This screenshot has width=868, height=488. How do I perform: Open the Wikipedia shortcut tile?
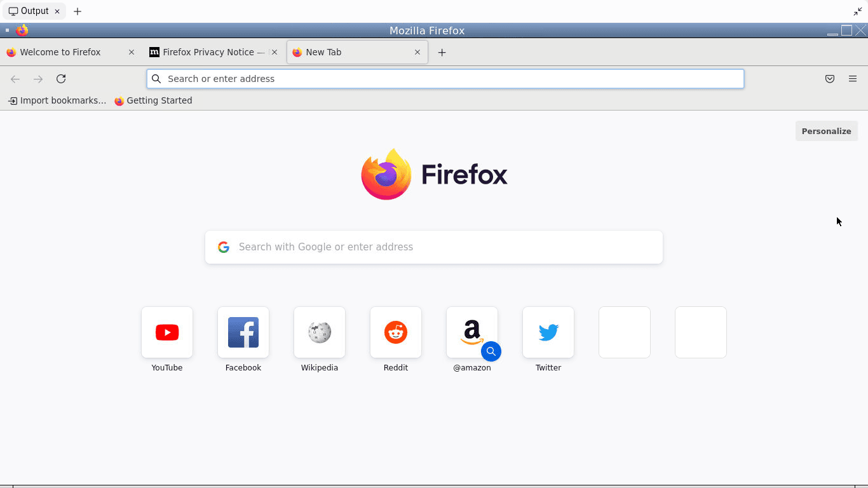pos(320,332)
